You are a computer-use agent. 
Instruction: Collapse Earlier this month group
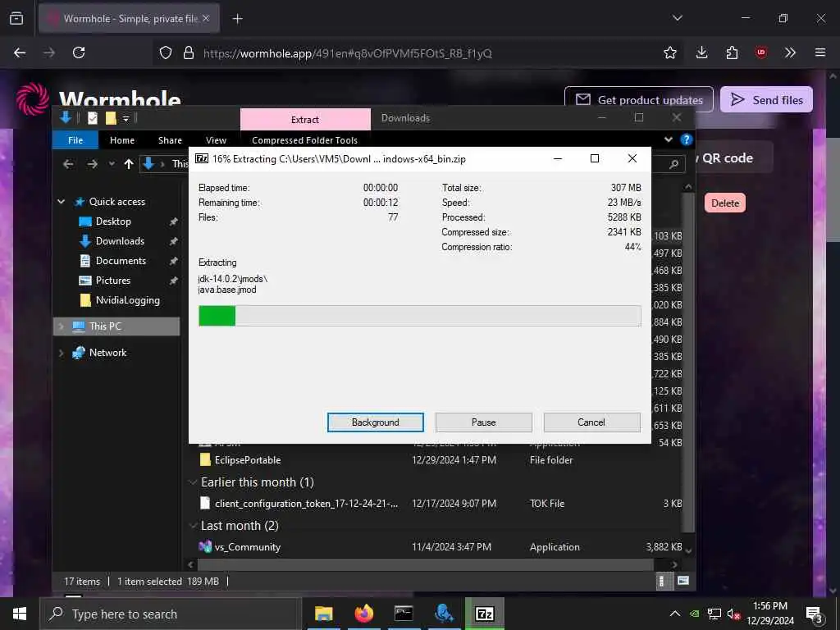click(x=193, y=482)
